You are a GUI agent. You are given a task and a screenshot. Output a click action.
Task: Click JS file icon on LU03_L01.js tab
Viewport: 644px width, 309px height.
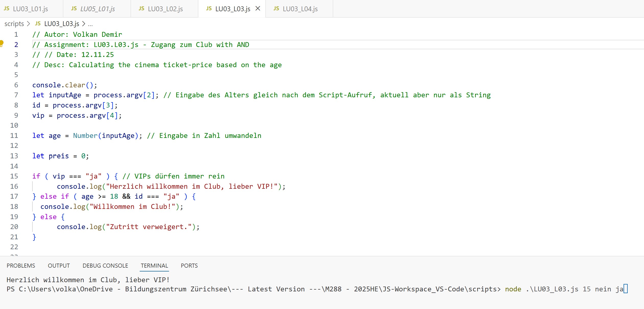click(x=7, y=9)
